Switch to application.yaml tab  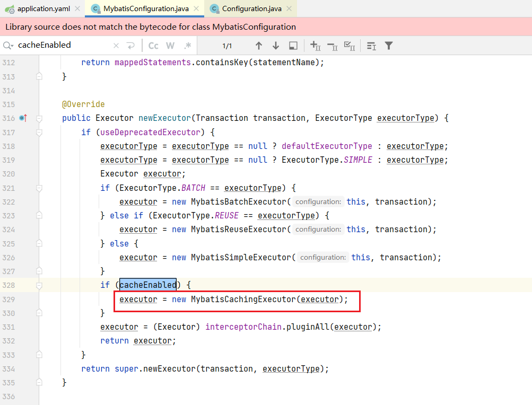(x=43, y=8)
